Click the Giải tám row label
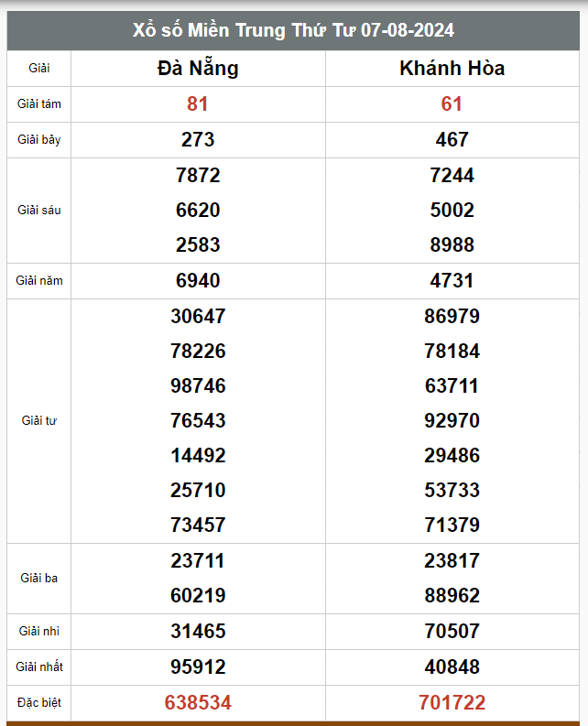588x726 pixels. point(38,103)
